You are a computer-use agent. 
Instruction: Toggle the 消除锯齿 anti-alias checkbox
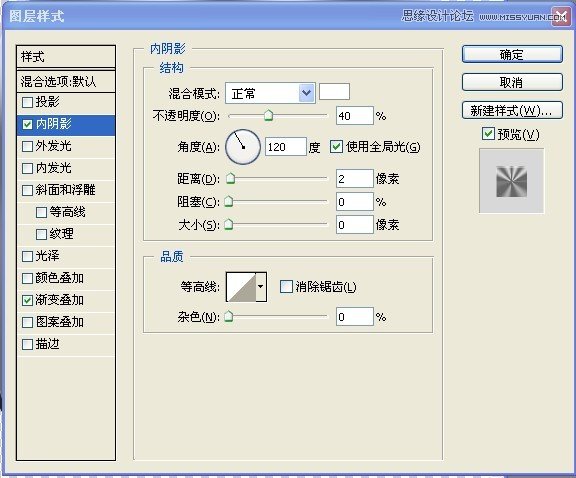pos(286,287)
